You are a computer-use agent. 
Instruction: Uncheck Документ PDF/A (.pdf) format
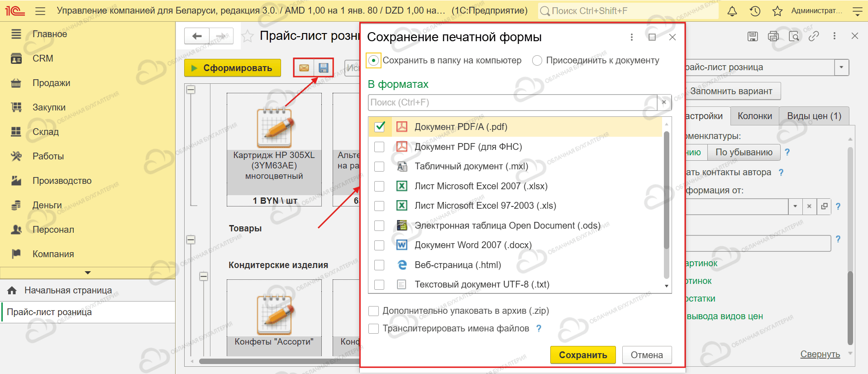[380, 127]
